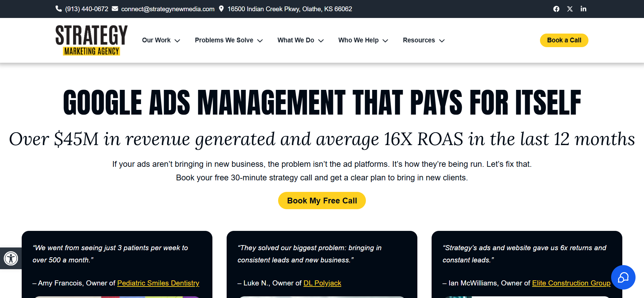Click the Strategy Marketing Agency logo

pyautogui.click(x=91, y=40)
